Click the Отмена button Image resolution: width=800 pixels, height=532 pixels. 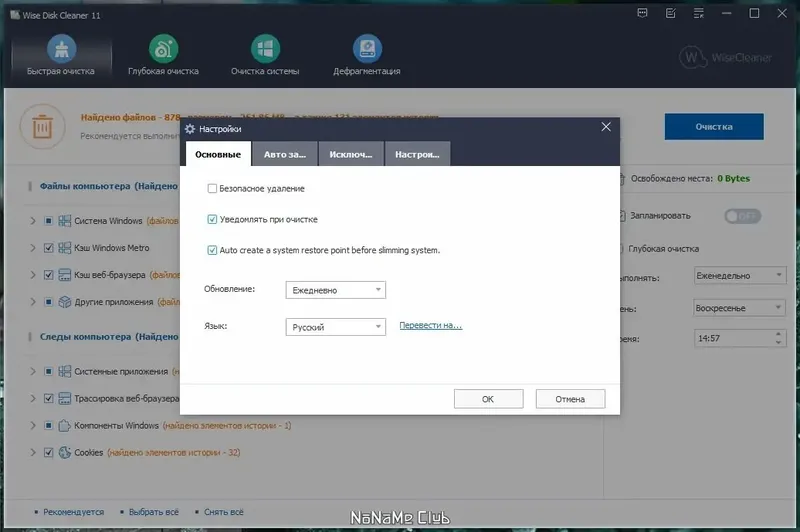point(570,399)
